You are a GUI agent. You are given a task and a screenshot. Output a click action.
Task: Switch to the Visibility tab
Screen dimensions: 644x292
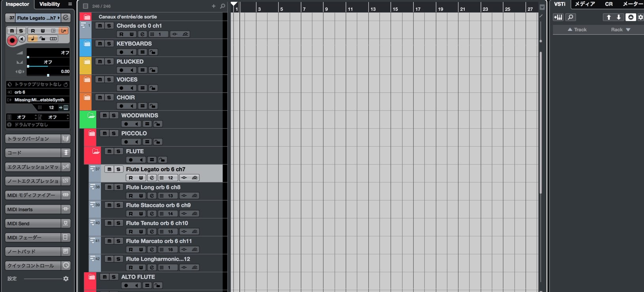[50, 4]
